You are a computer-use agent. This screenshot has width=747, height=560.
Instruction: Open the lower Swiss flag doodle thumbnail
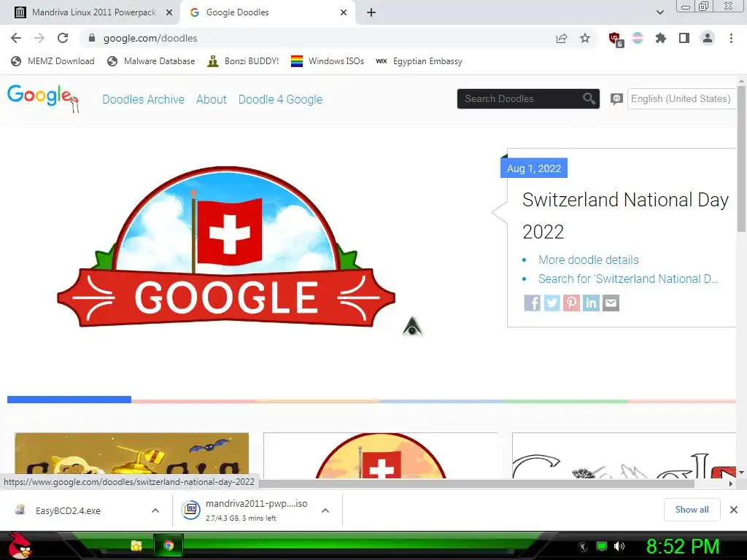tap(380, 455)
